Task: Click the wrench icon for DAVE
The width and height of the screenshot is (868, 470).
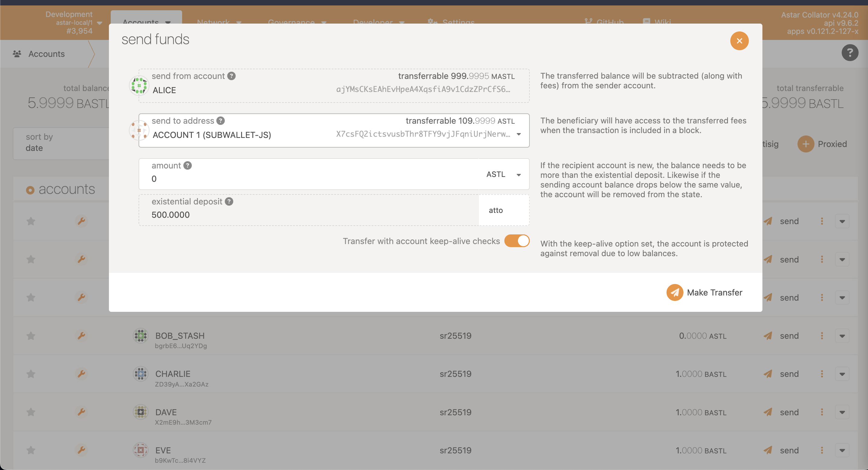Action: tap(81, 412)
